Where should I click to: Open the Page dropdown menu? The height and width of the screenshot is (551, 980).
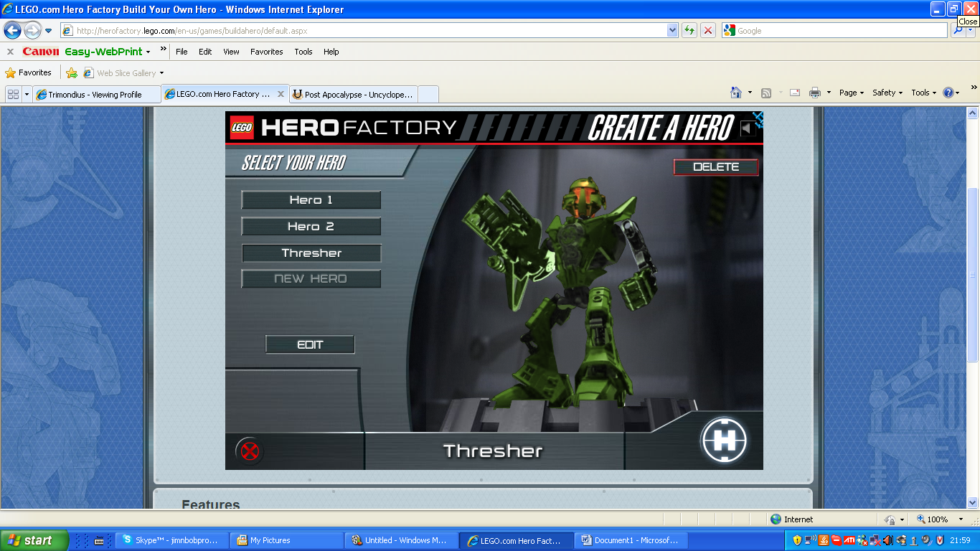point(851,93)
